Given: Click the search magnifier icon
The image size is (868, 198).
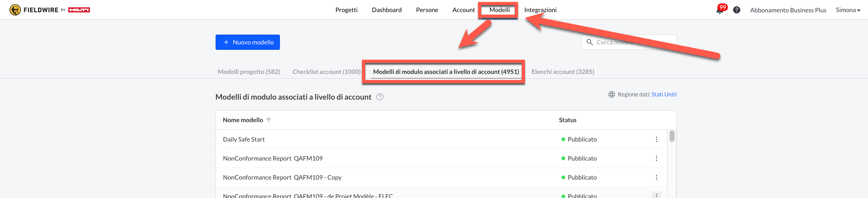Looking at the screenshot, I should point(589,42).
